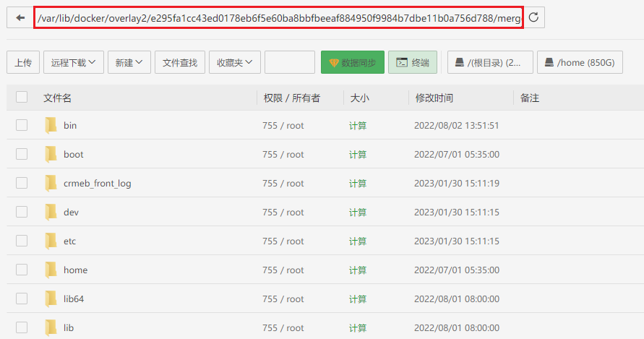Click 755 / root permission of etc

(x=283, y=241)
